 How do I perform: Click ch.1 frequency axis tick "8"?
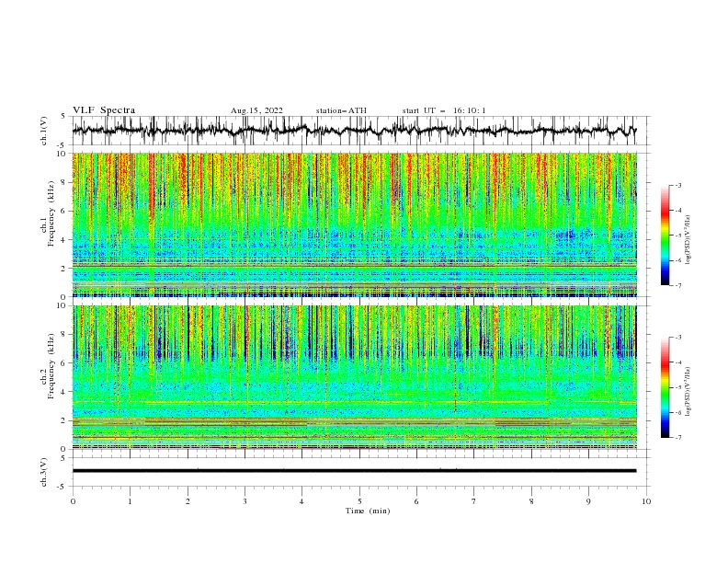(64, 182)
